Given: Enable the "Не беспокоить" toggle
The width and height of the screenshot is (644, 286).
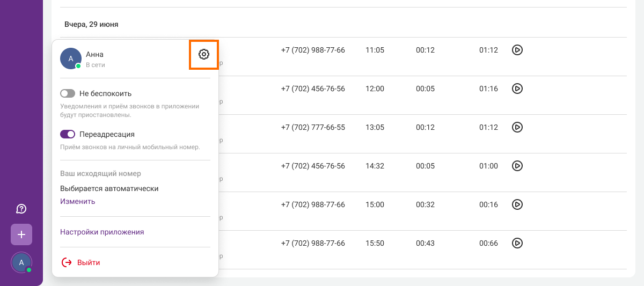Looking at the screenshot, I should [x=68, y=93].
